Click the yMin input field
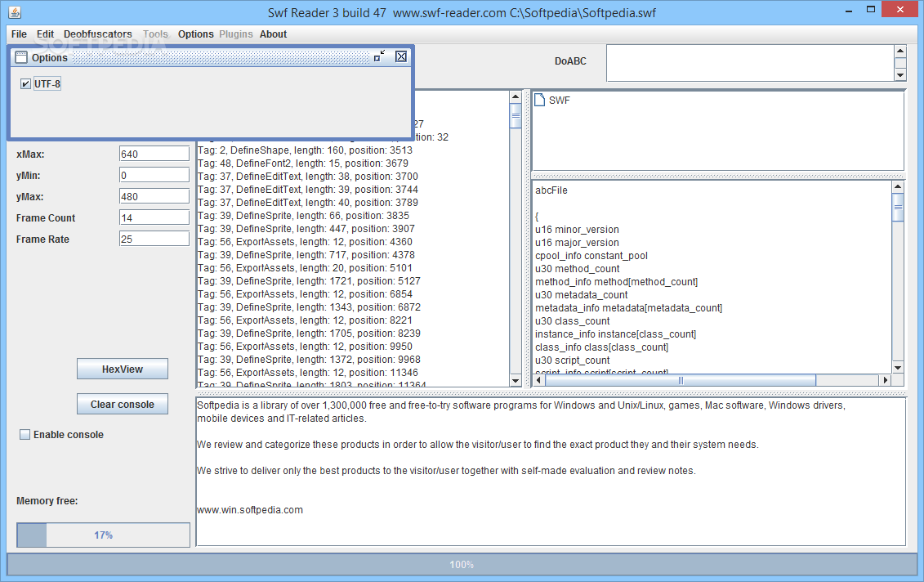Viewport: 924px width, 582px height. (154, 175)
